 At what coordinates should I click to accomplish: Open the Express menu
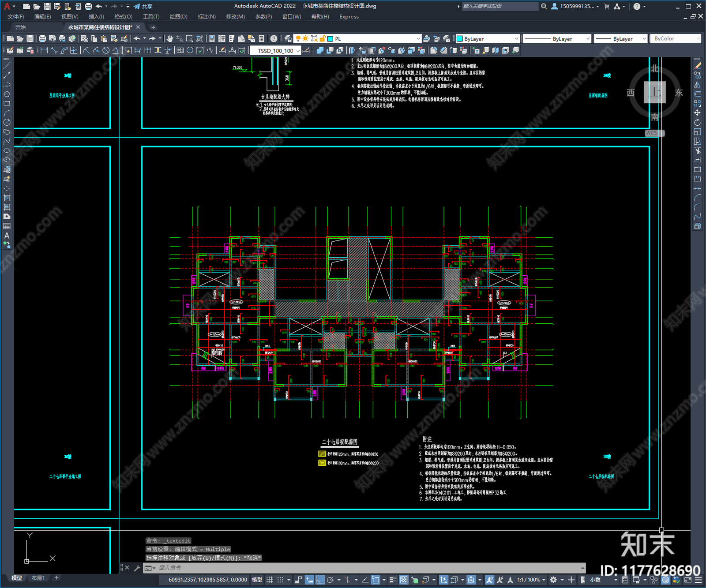click(x=349, y=17)
